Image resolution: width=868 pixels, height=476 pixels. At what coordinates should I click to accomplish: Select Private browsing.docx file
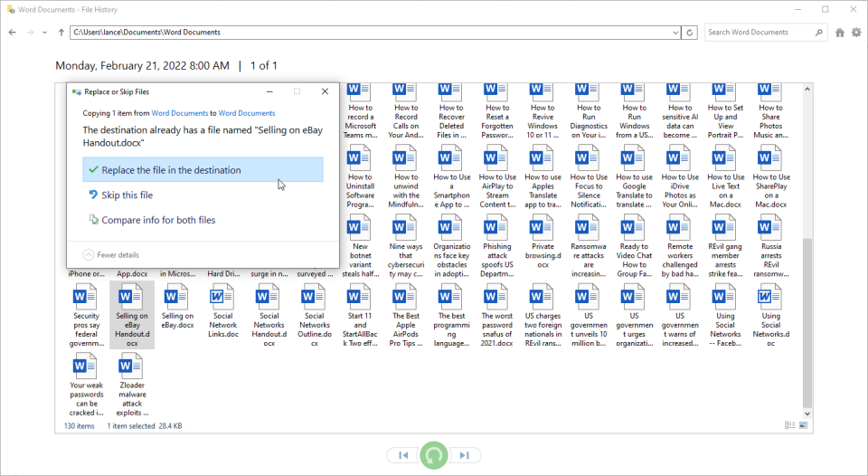543,242
